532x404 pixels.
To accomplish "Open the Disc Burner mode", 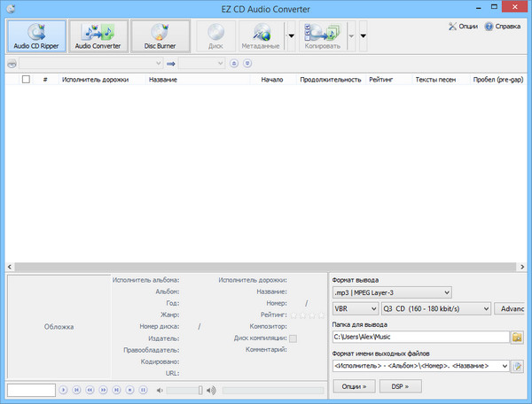I will pos(159,35).
